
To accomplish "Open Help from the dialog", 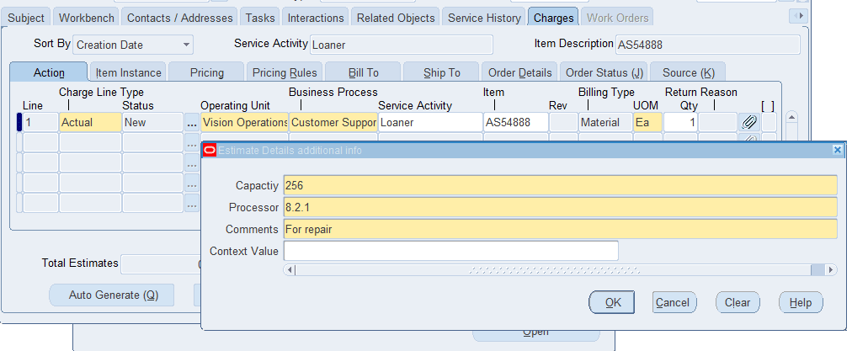I will pos(801,302).
